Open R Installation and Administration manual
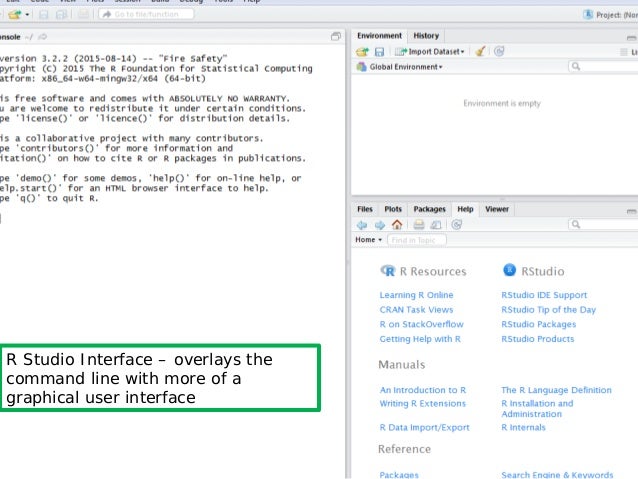The height and width of the screenshot is (479, 638). click(537, 409)
